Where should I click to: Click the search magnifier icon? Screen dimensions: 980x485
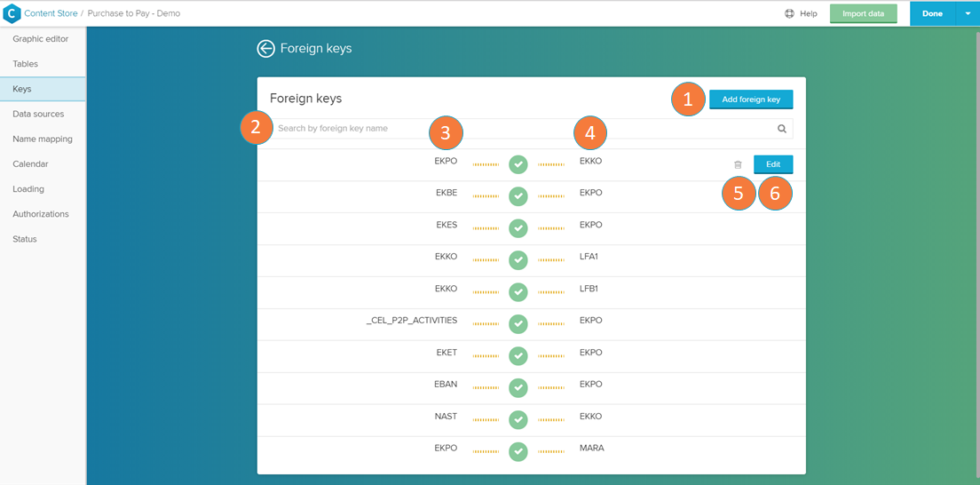pos(782,129)
